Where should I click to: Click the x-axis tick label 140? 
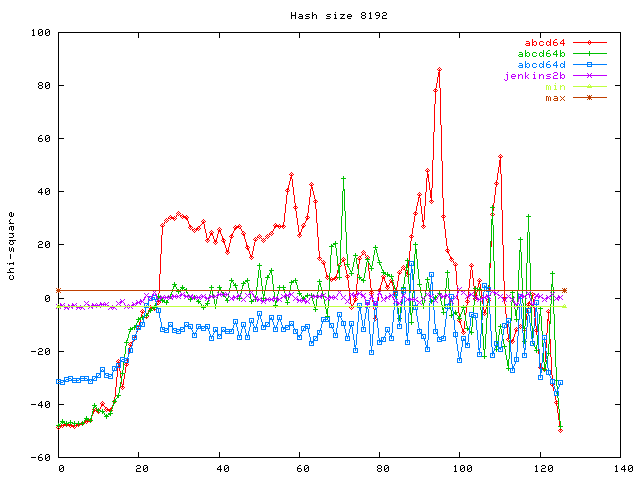(x=622, y=468)
